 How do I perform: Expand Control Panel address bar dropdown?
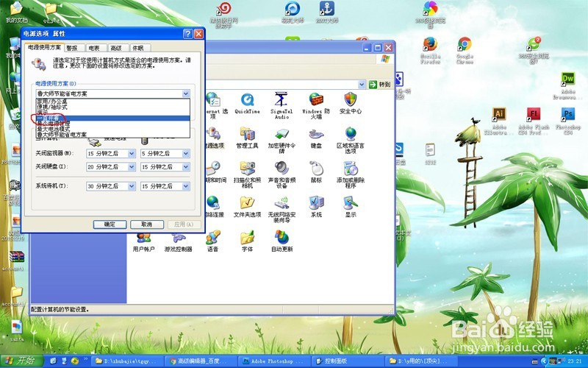click(362, 85)
